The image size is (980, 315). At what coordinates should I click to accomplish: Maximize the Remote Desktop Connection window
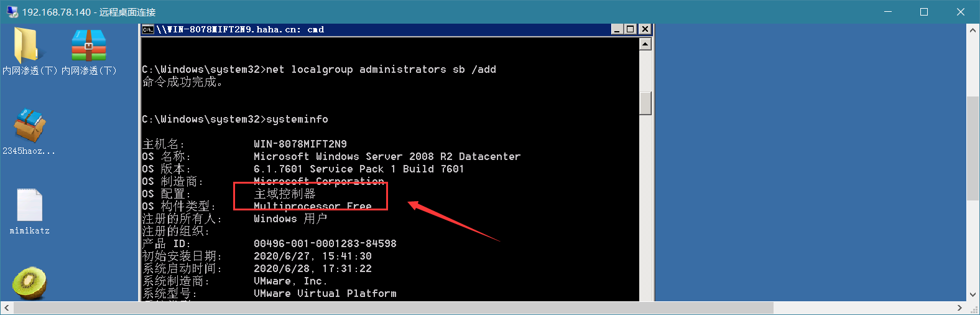tap(924, 12)
